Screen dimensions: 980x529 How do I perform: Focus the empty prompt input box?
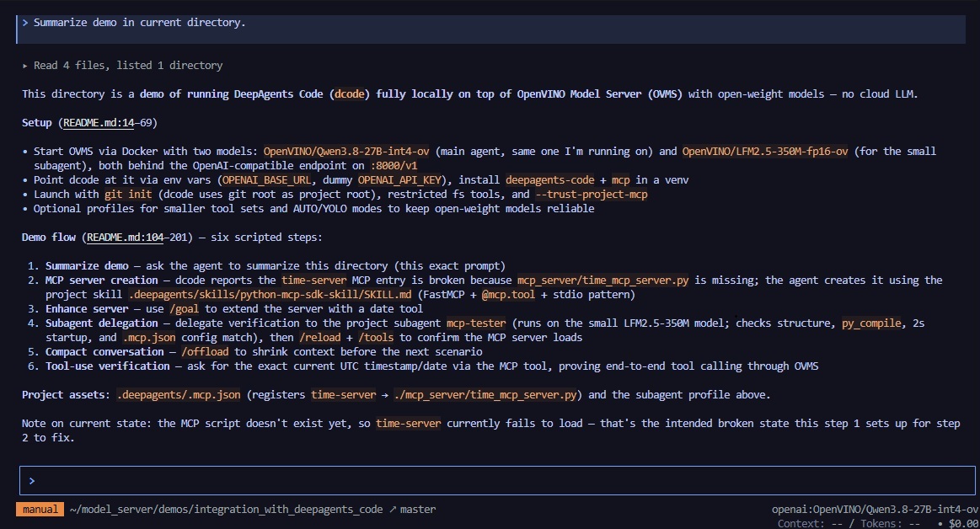497,480
